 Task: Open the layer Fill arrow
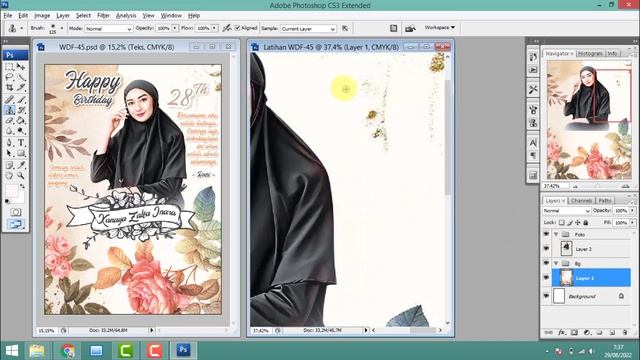tap(632, 222)
